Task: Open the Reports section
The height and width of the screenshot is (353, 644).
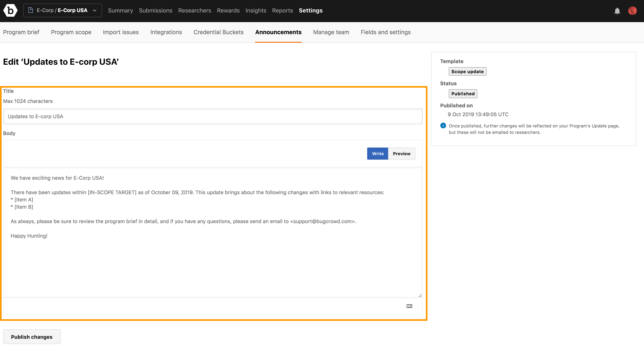Action: (282, 10)
